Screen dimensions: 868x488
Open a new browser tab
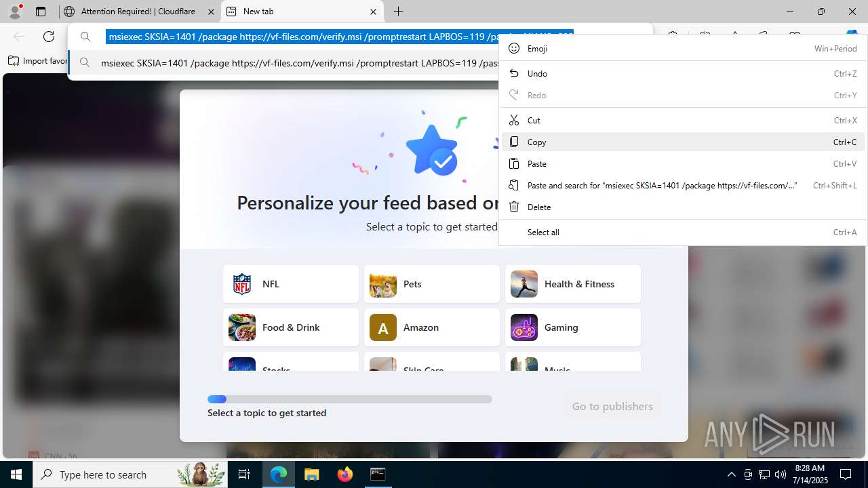click(x=399, y=12)
